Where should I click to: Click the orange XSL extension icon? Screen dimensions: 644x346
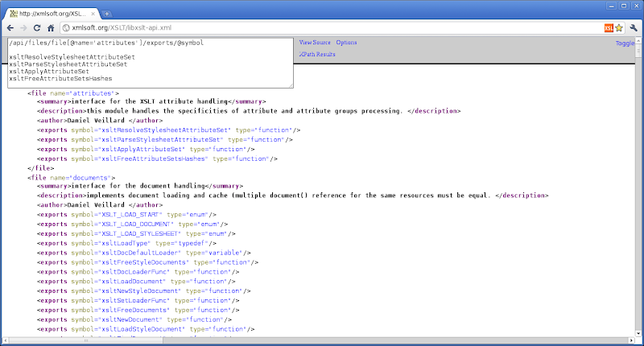coord(609,28)
